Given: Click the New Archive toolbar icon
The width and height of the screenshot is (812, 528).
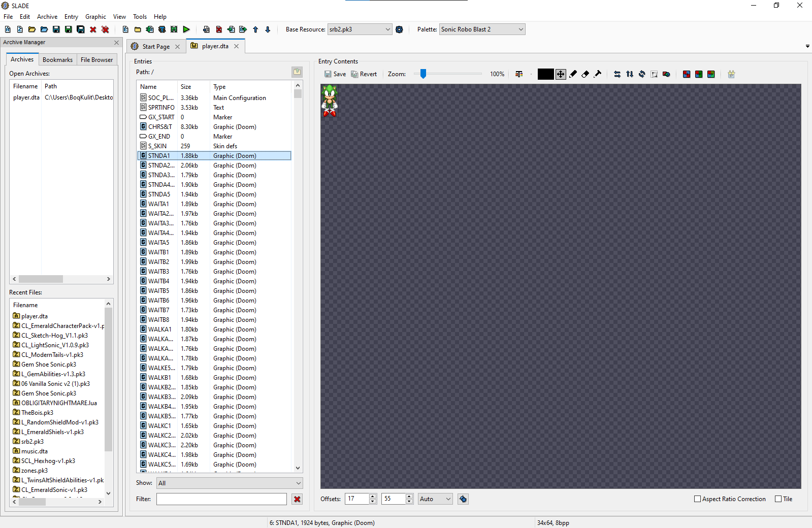Looking at the screenshot, I should pyautogui.click(x=8, y=29).
